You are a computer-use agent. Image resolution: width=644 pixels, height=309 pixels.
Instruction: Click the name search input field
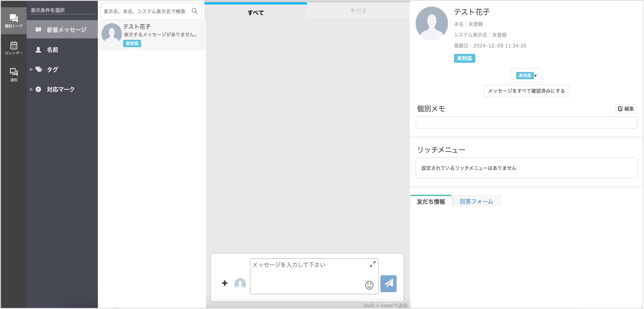coord(151,11)
